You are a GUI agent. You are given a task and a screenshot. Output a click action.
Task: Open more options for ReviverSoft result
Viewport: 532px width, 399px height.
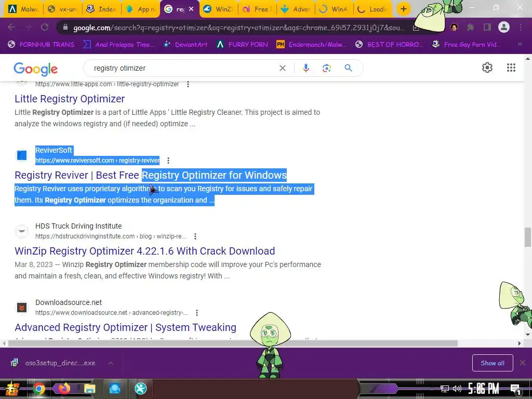(168, 161)
